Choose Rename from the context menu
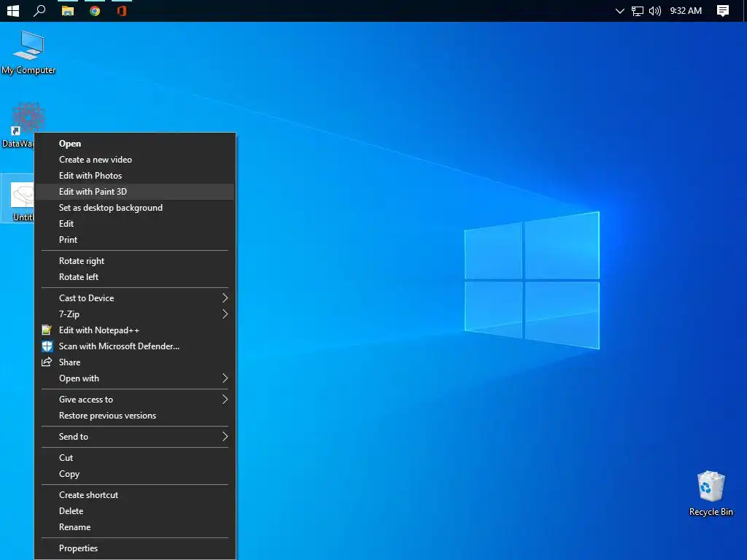This screenshot has height=560, width=747. (x=135, y=527)
